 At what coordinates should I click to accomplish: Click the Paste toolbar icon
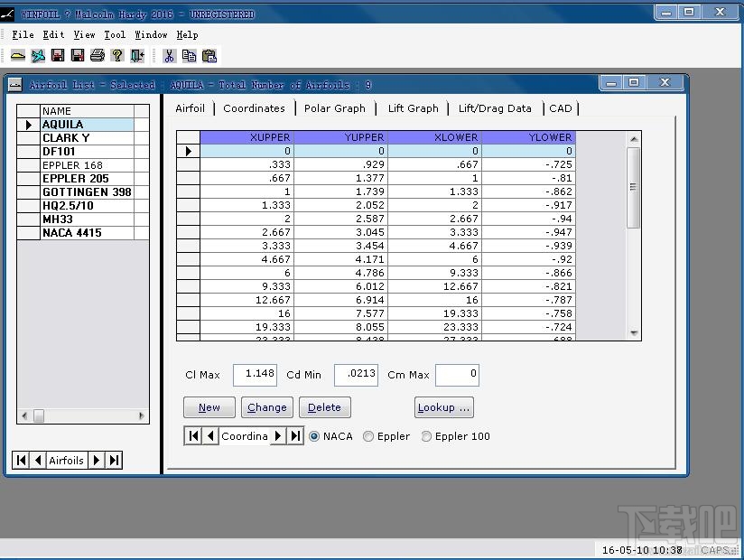pyautogui.click(x=209, y=55)
